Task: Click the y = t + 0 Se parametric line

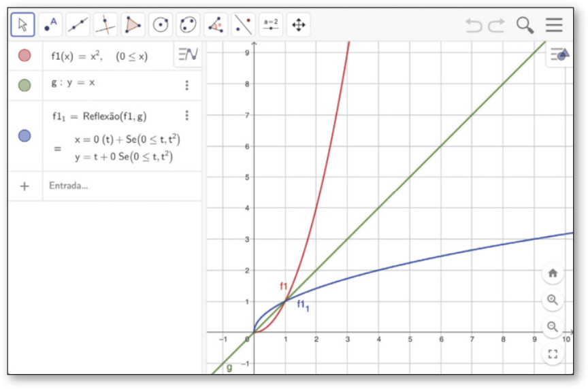Action: pyautogui.click(x=123, y=156)
